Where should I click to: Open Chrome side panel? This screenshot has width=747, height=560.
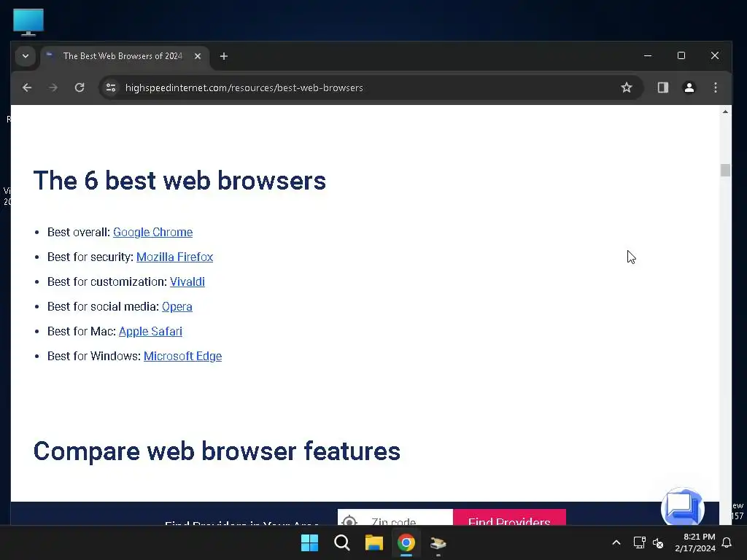(662, 87)
